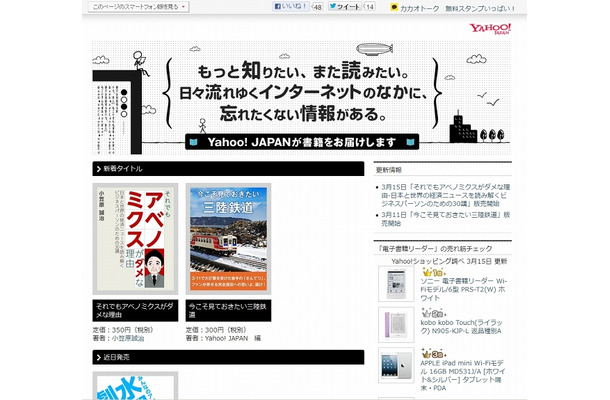The height and width of the screenshot is (400, 610).
Task: Click the Twitter ツイート button
Action: click(x=345, y=6)
